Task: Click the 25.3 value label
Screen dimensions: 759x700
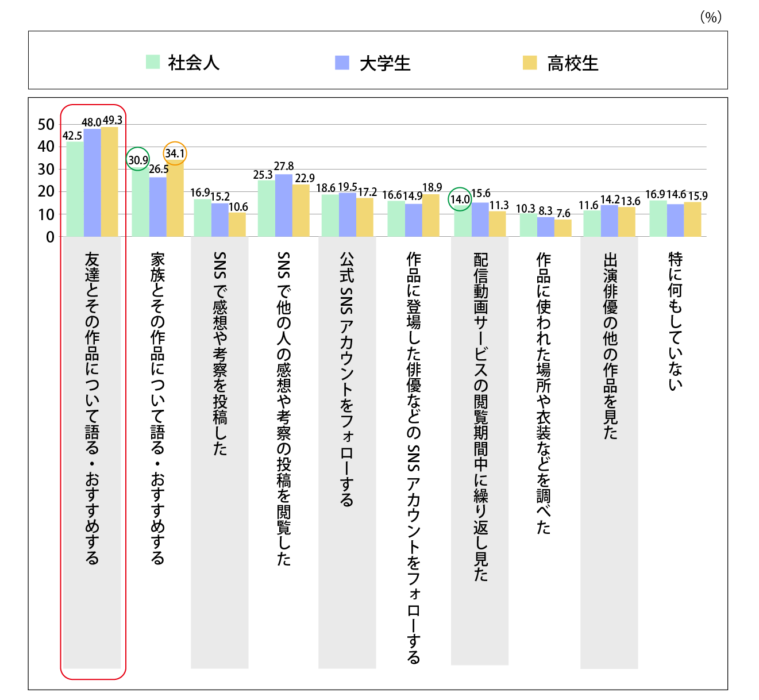Action: coord(263,175)
